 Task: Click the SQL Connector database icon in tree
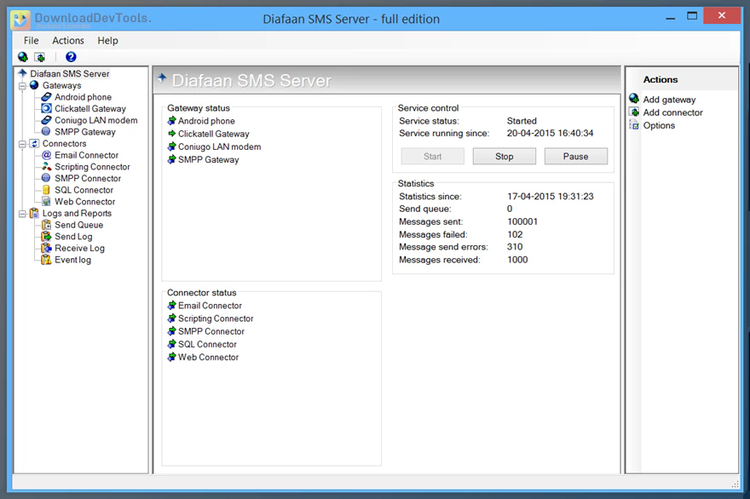coord(46,190)
